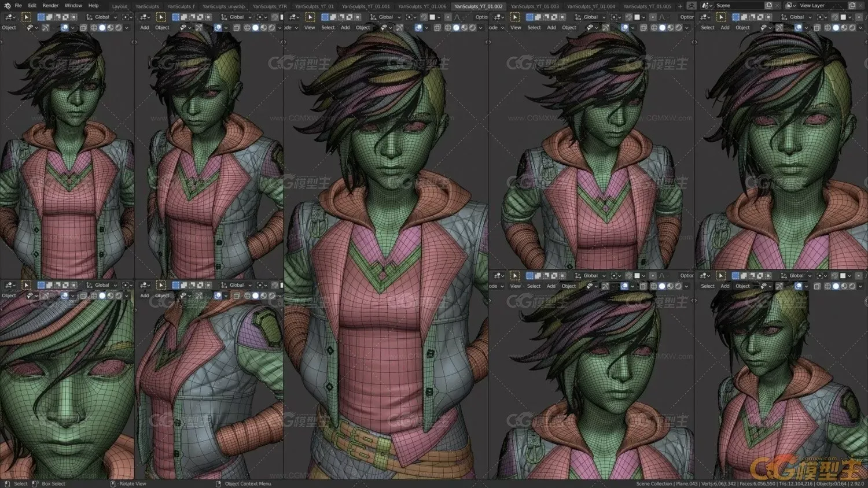
Task: Open the Object menu in top right-center viewport
Action: pyautogui.click(x=569, y=28)
